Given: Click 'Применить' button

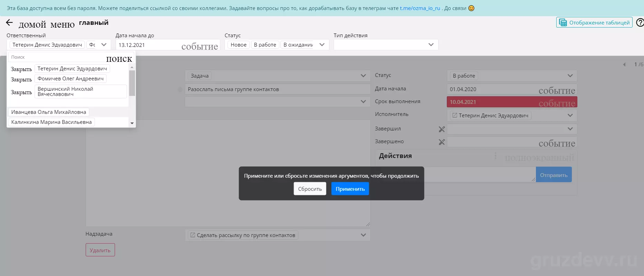Looking at the screenshot, I should coord(350,189).
